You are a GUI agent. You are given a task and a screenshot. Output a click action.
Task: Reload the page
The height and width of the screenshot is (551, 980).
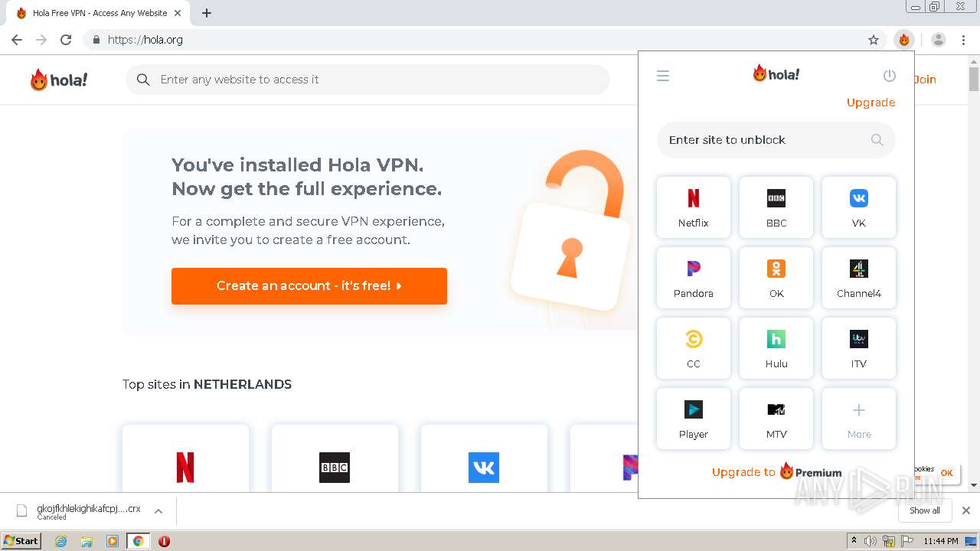click(66, 40)
